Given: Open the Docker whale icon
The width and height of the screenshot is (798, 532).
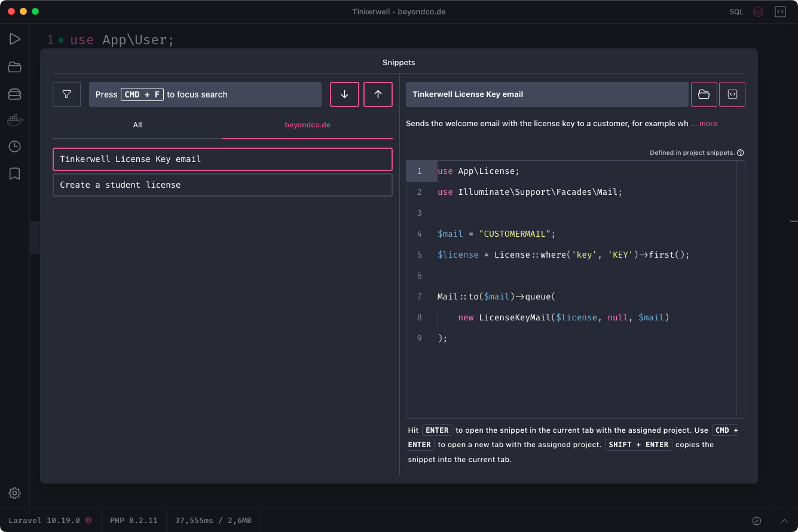Looking at the screenshot, I should 15,120.
